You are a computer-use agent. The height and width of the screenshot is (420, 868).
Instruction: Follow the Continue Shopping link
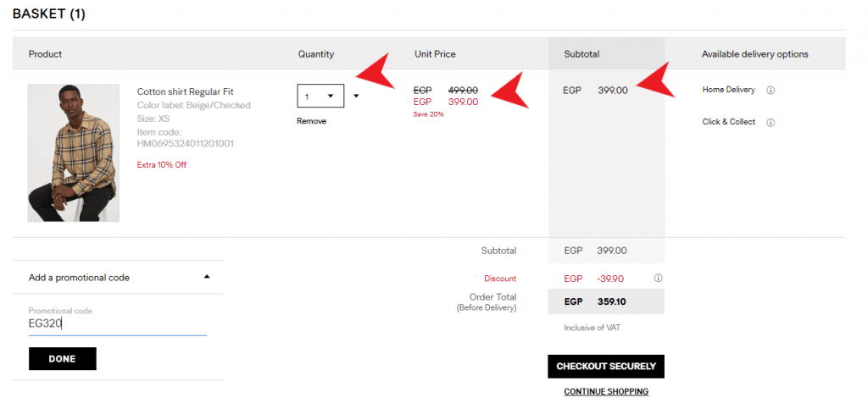(606, 392)
